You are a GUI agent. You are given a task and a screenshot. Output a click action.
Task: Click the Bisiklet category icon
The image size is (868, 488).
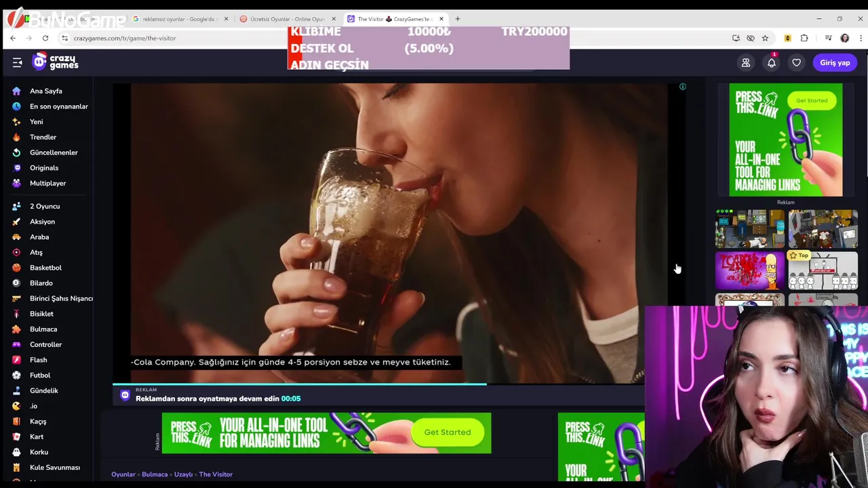pyautogui.click(x=16, y=314)
